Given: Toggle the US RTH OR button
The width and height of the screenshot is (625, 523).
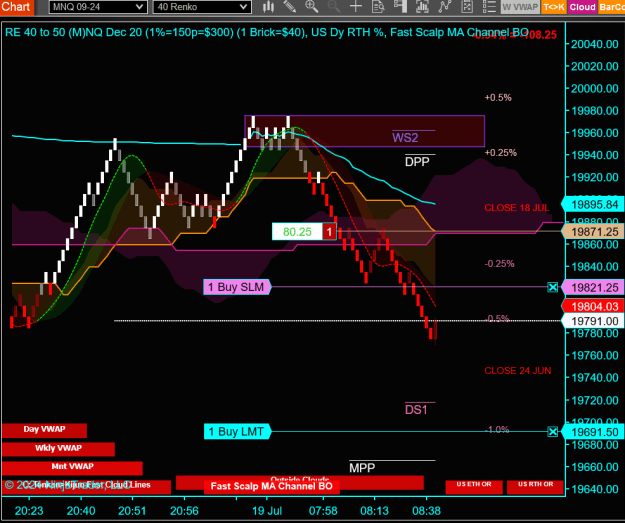Looking at the screenshot, I should 535,487.
